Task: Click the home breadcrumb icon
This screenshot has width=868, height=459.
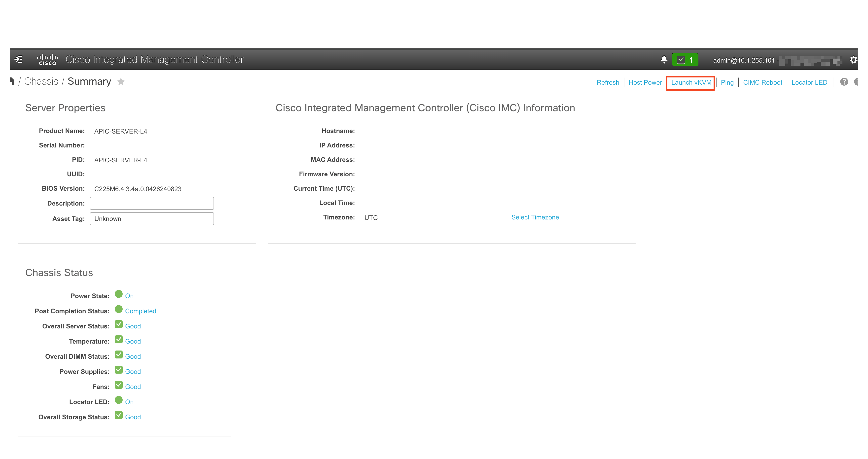Action: coord(12,81)
